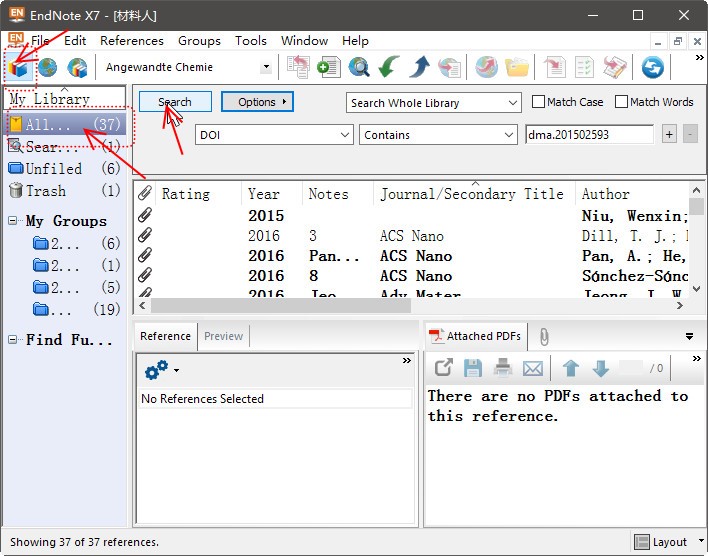Click the Find Full Text icon
Image resolution: width=708 pixels, height=556 pixels.
[449, 67]
